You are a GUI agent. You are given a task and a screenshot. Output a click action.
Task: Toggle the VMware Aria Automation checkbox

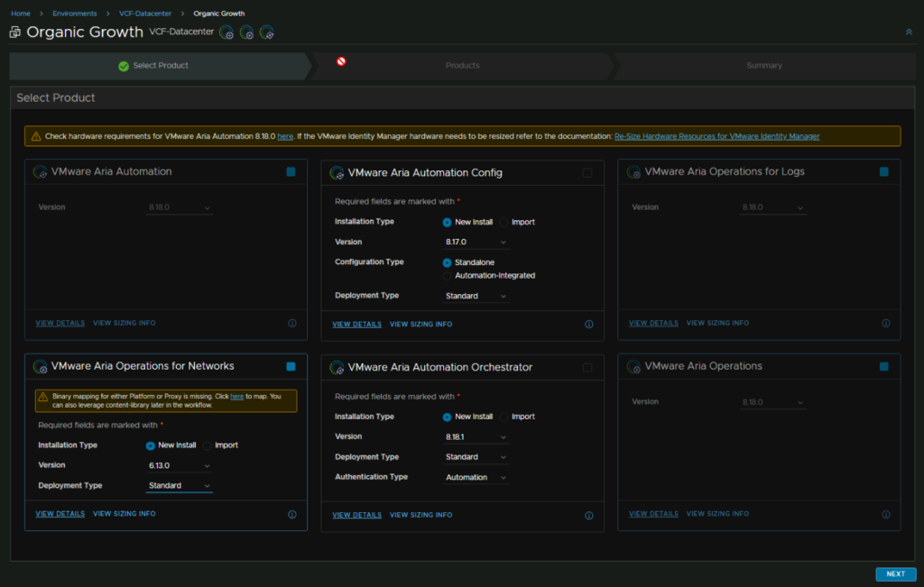click(291, 172)
